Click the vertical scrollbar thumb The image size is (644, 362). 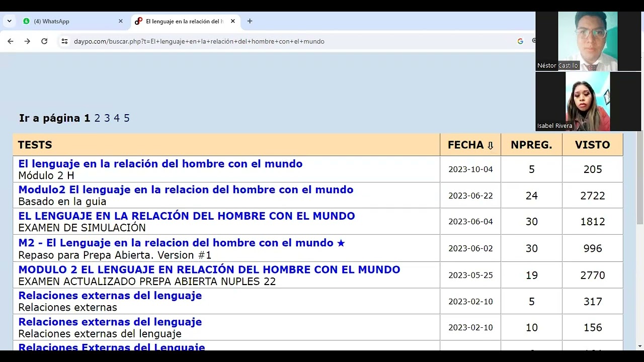(640, 178)
